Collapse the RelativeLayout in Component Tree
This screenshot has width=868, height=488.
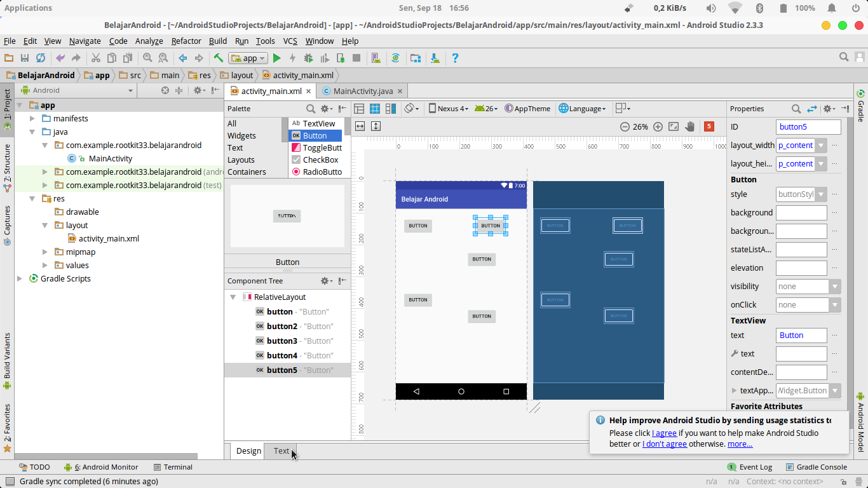[233, 296]
